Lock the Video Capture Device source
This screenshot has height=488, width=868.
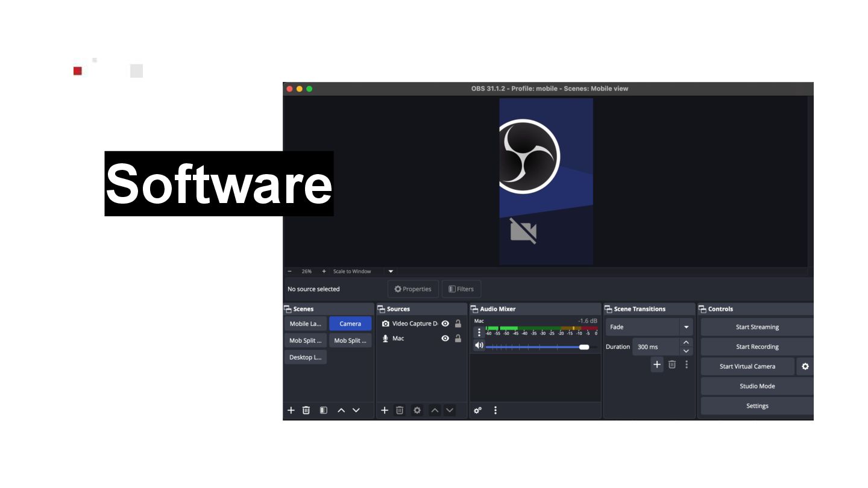(x=458, y=324)
